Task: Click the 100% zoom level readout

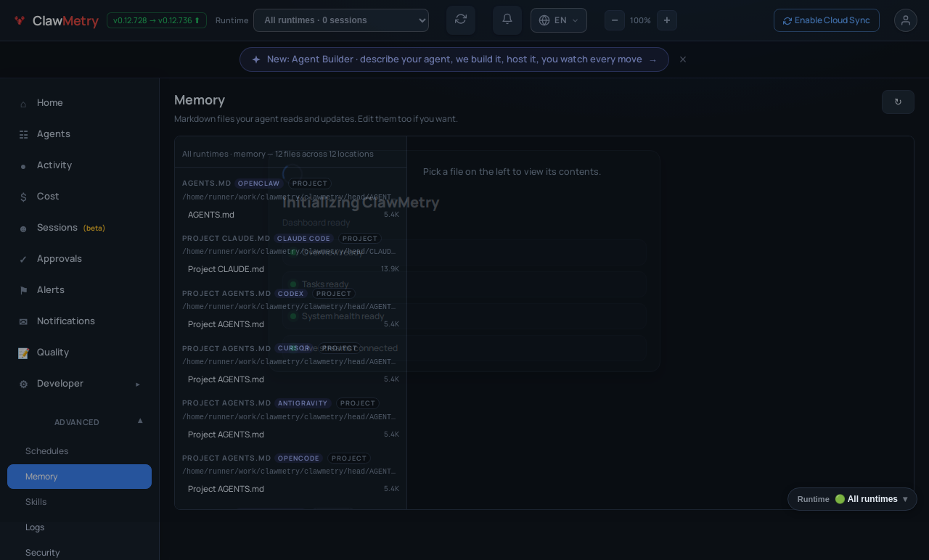Action: 640,20
